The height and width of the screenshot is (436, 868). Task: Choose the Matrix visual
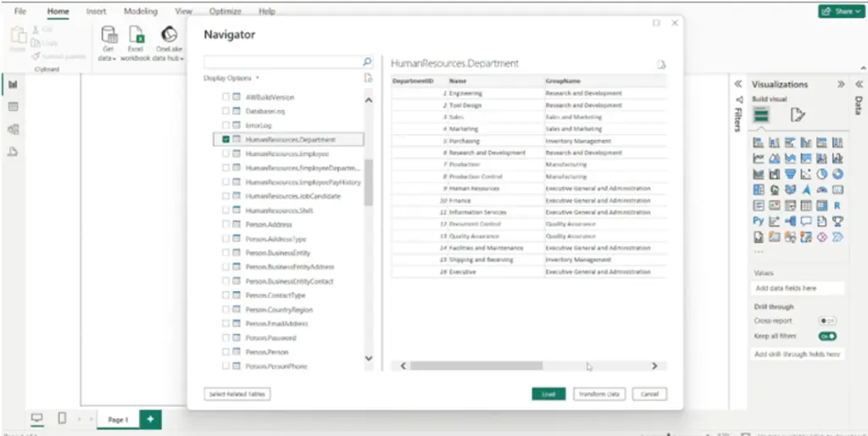coord(821,205)
